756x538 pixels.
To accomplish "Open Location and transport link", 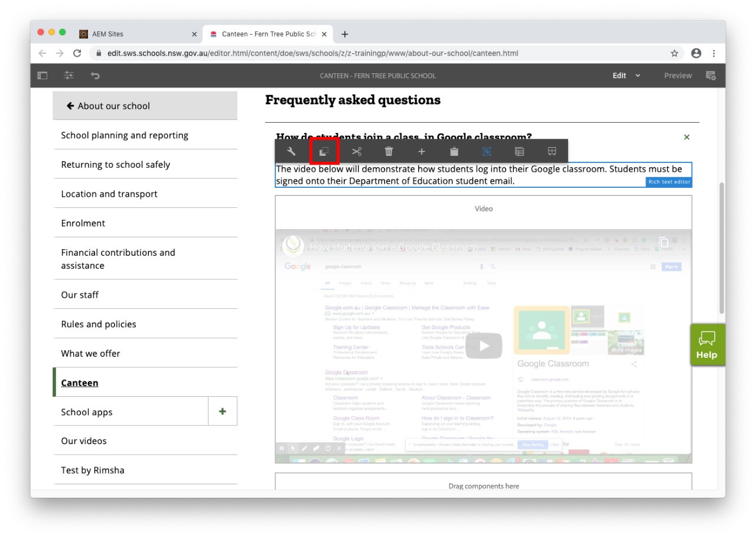I will pyautogui.click(x=109, y=194).
